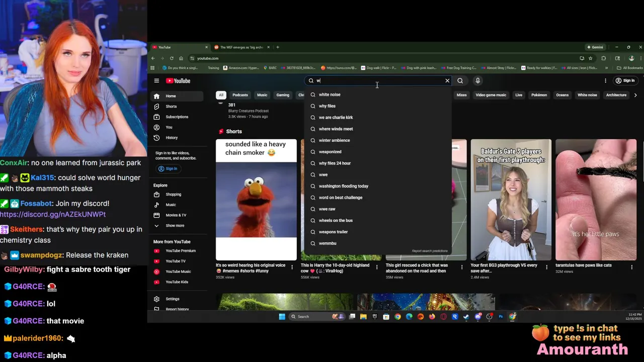Open the Gemini button in Chrome
The height and width of the screenshot is (362, 644).
tap(595, 47)
